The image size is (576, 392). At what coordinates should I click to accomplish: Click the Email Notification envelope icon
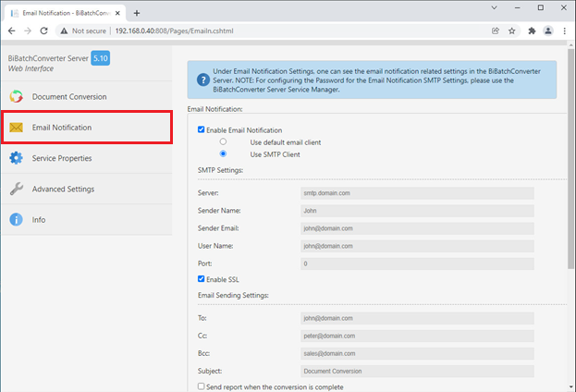(x=16, y=128)
